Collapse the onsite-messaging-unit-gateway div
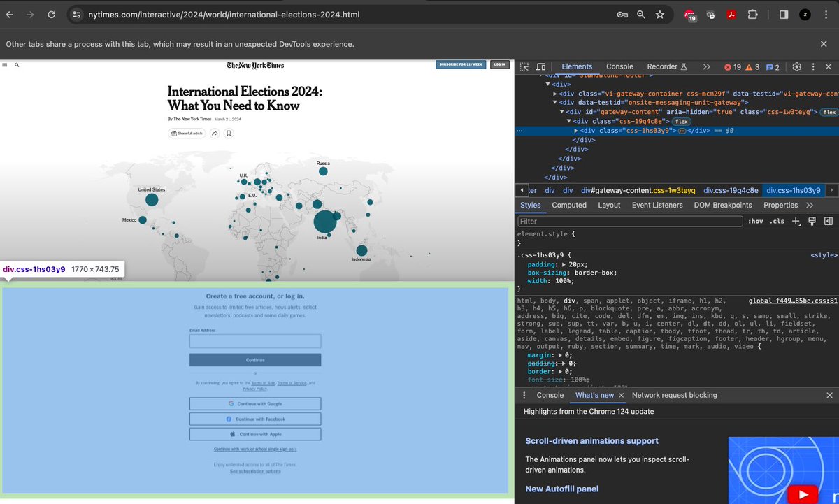839x504 pixels. click(555, 103)
